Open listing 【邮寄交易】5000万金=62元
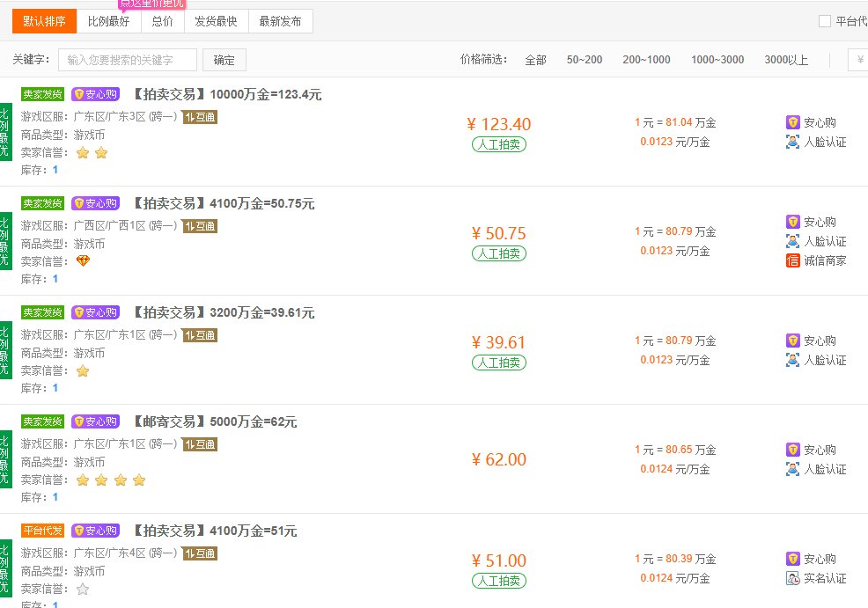Screen dimensions: 868x608 point(214,421)
